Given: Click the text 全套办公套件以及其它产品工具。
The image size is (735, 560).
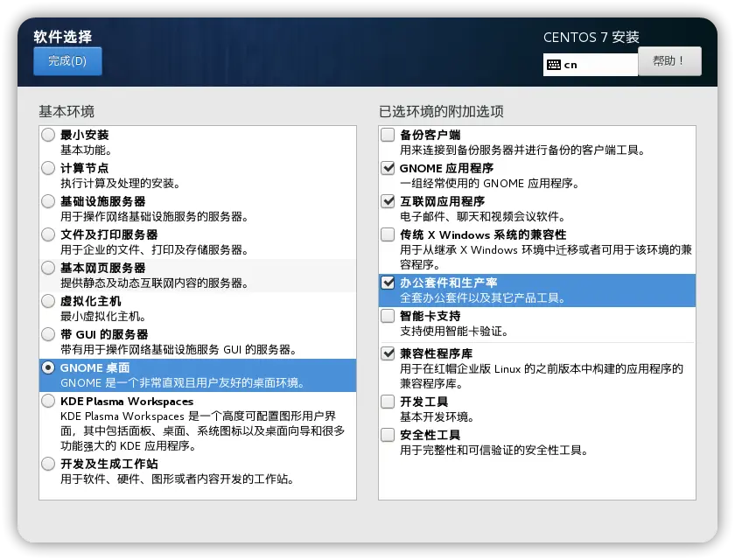Looking at the screenshot, I should tap(483, 298).
